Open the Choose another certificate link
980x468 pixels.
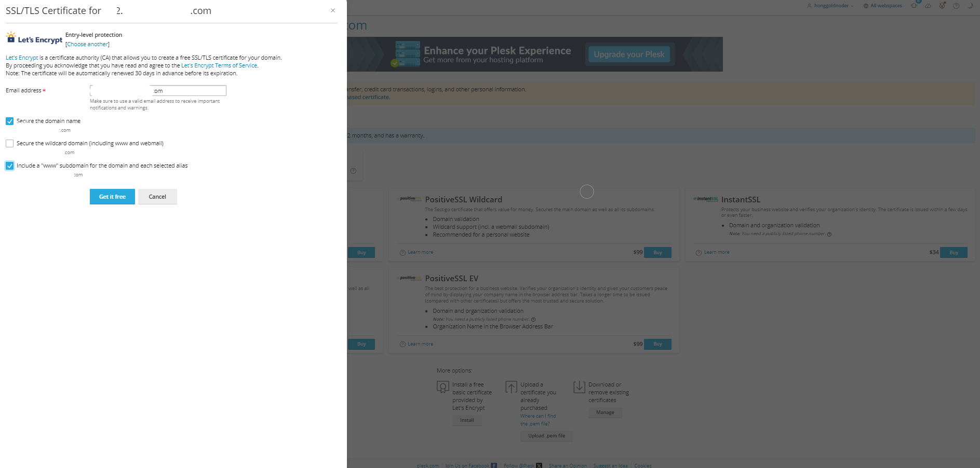pos(87,44)
